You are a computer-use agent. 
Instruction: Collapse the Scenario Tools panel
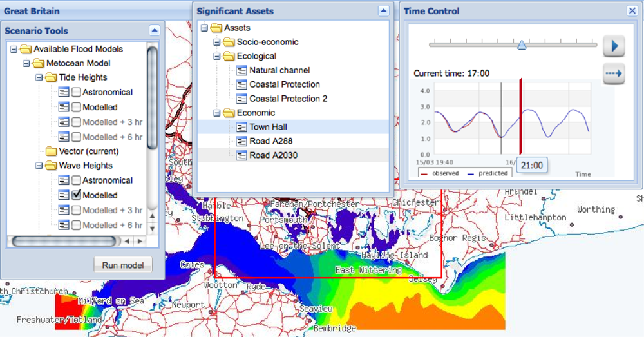pyautogui.click(x=154, y=30)
